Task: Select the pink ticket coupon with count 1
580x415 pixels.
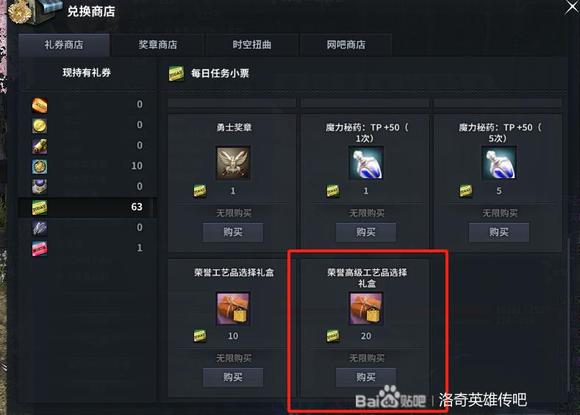Action: click(x=40, y=249)
